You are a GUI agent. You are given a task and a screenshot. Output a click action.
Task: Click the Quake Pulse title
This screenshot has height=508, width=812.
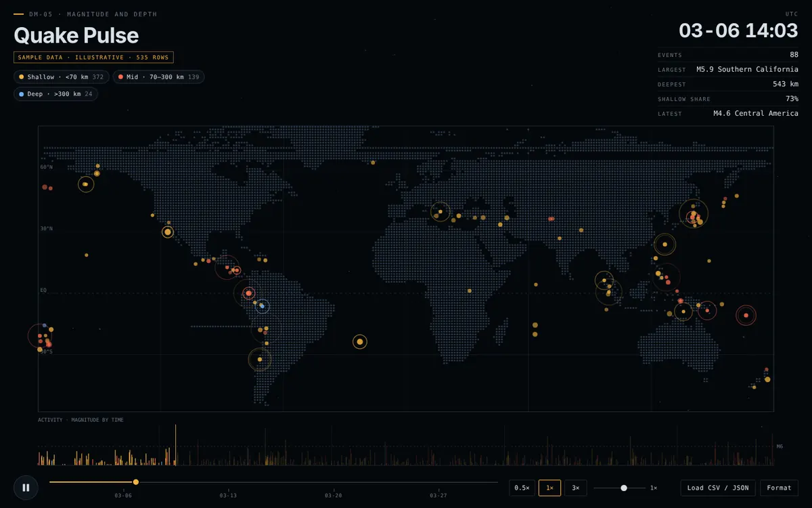point(76,35)
